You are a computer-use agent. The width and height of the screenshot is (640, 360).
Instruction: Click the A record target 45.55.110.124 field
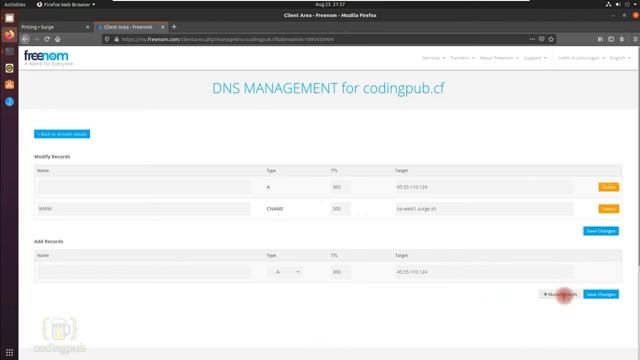point(484,187)
